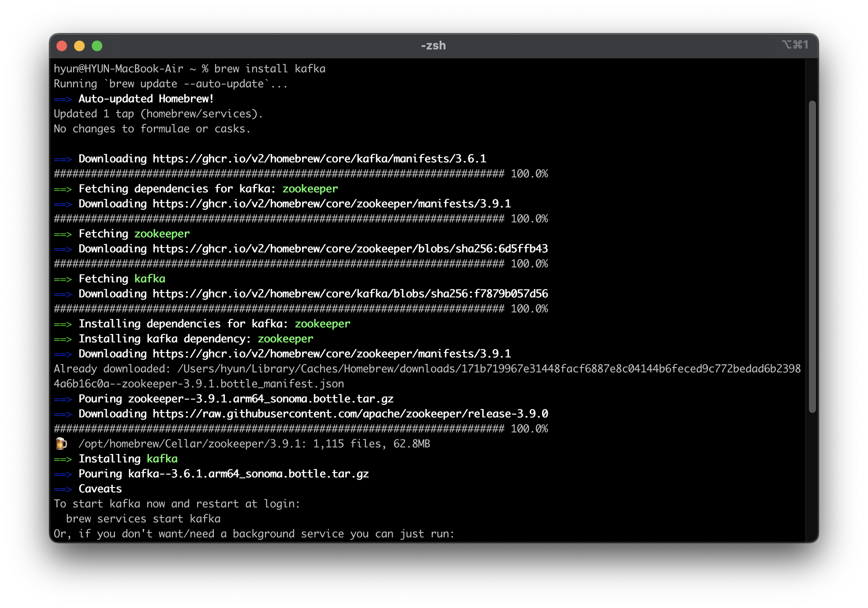Click the beer mug emoji icon
This screenshot has height=608, width=868.
[61, 443]
